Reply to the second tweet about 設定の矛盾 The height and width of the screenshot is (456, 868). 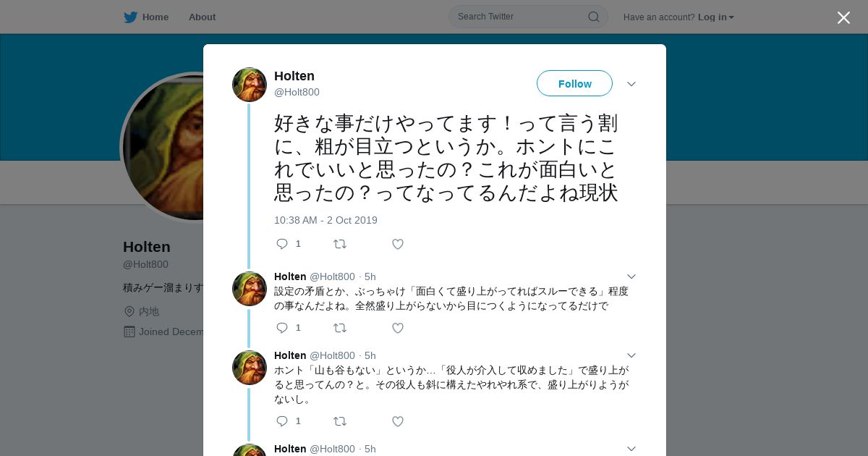(x=282, y=328)
